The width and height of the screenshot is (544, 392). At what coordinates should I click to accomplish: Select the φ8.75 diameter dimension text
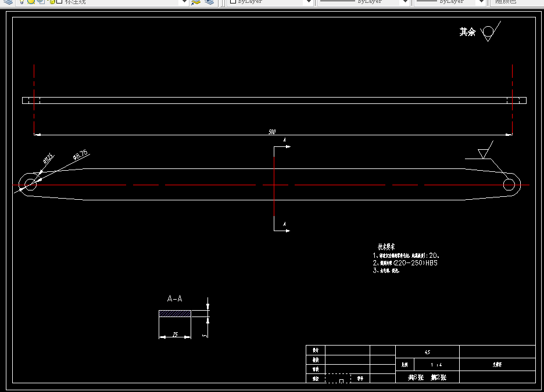80,154
